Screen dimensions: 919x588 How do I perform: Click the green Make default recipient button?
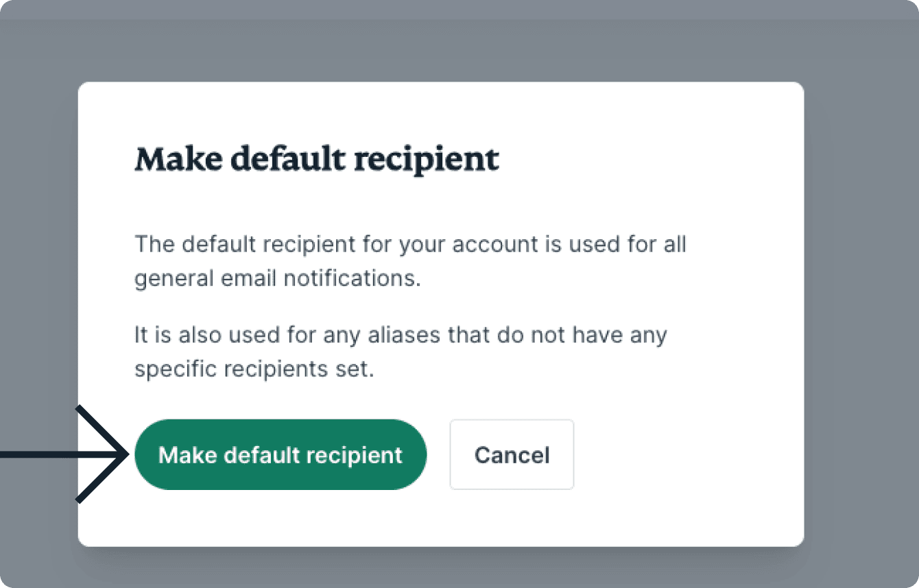coord(280,455)
